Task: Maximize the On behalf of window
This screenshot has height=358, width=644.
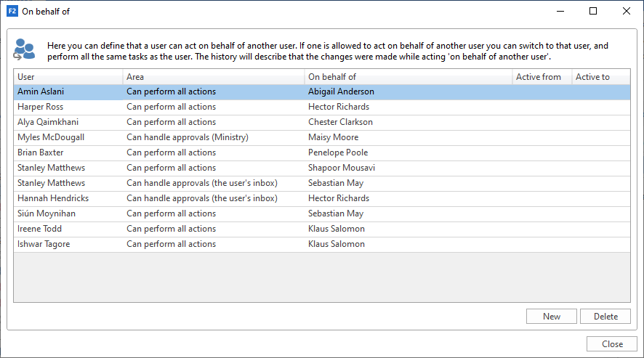Action: pos(593,12)
